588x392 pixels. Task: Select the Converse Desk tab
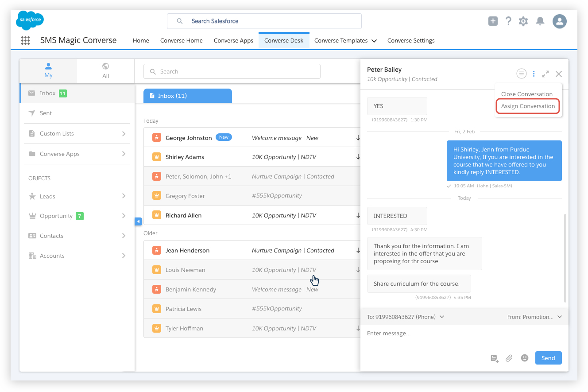284,40
